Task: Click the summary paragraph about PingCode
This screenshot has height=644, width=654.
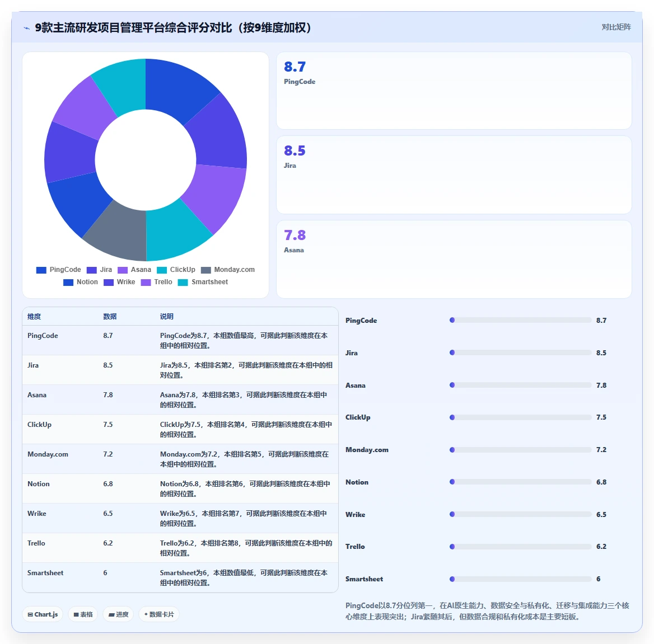Action: pos(487,611)
